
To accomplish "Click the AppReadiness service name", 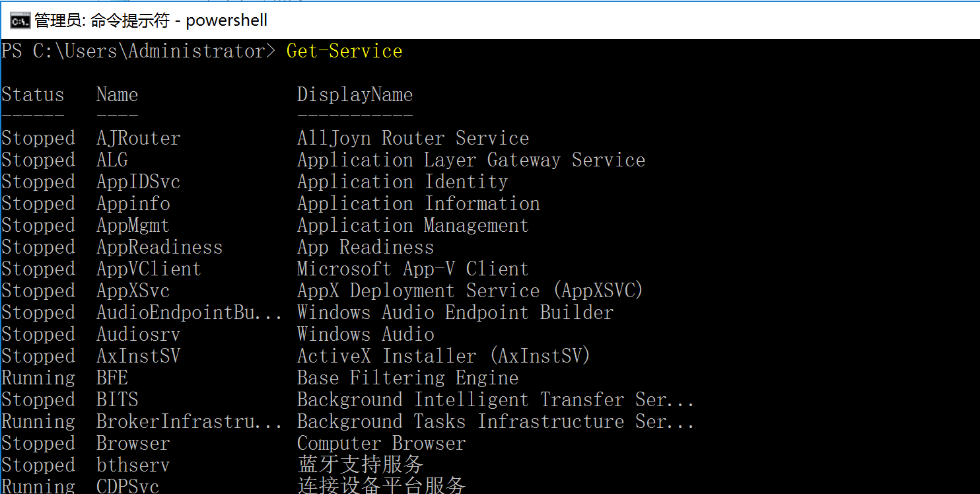I will [x=159, y=248].
